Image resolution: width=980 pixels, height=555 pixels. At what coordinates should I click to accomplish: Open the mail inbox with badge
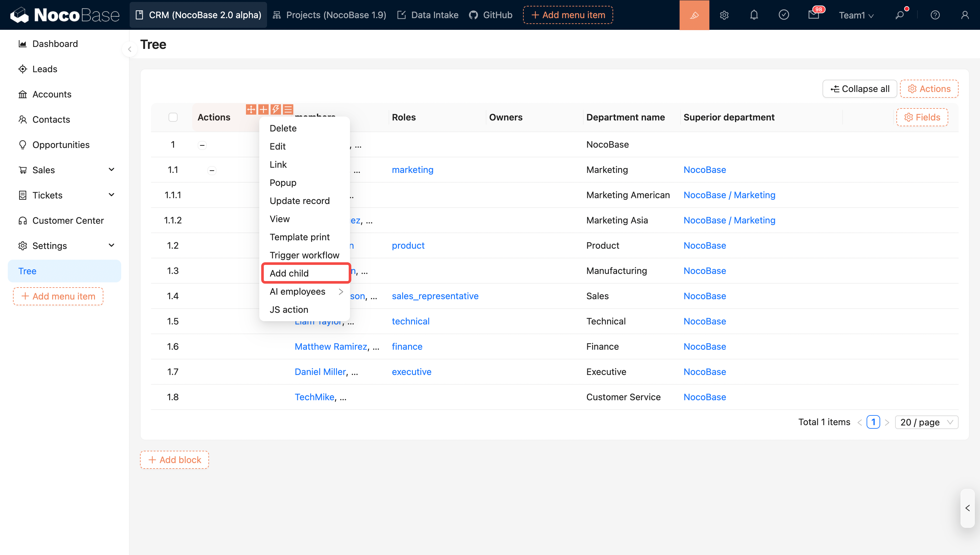(813, 15)
